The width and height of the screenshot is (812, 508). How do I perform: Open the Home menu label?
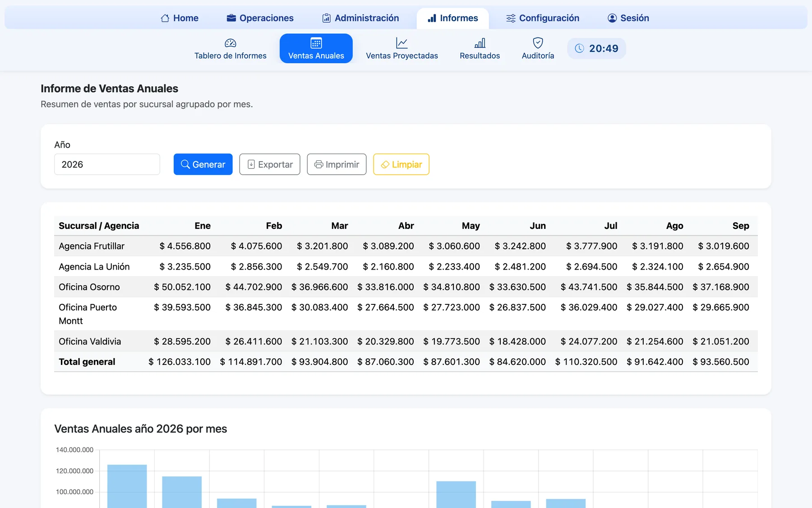(x=186, y=18)
